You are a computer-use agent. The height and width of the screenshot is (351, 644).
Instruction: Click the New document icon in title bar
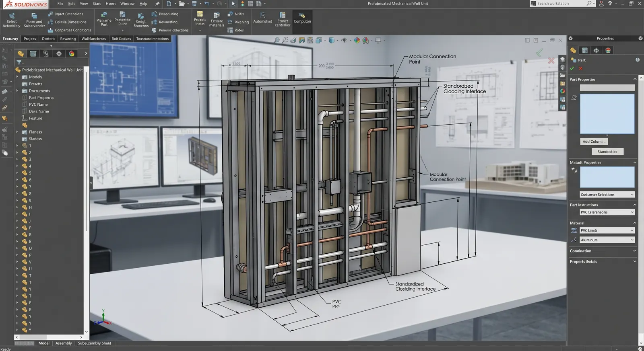pyautogui.click(x=169, y=4)
